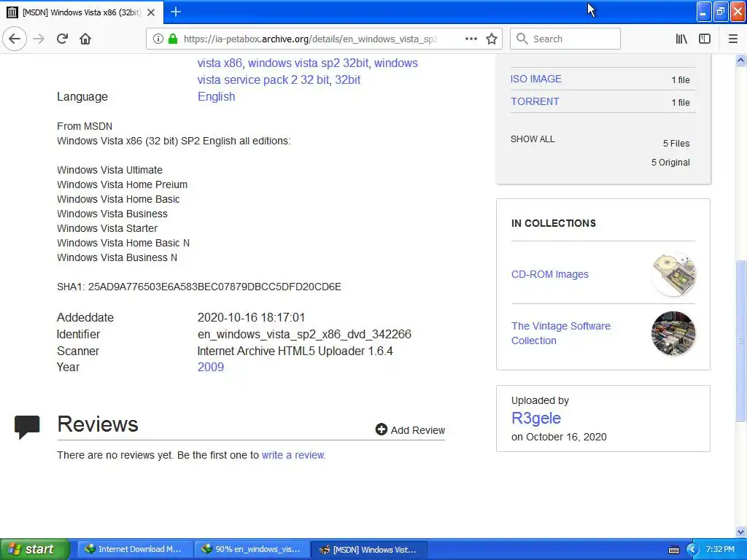Expand hidden tray icons arrow
The height and width of the screenshot is (560, 747).
(692, 550)
